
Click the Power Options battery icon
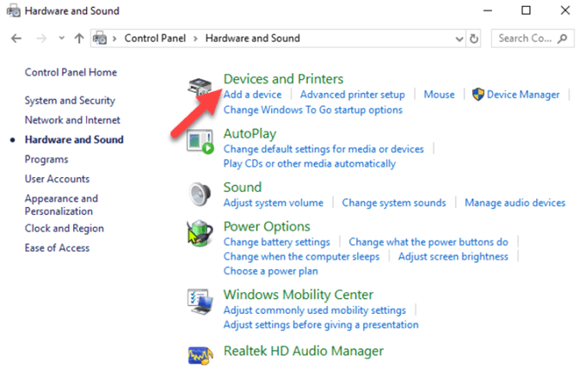[x=200, y=233]
